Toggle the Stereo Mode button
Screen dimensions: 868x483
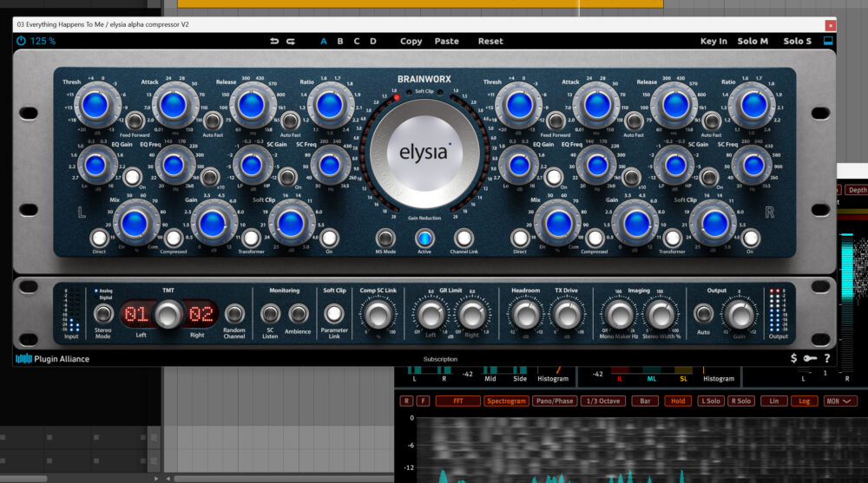(x=103, y=314)
